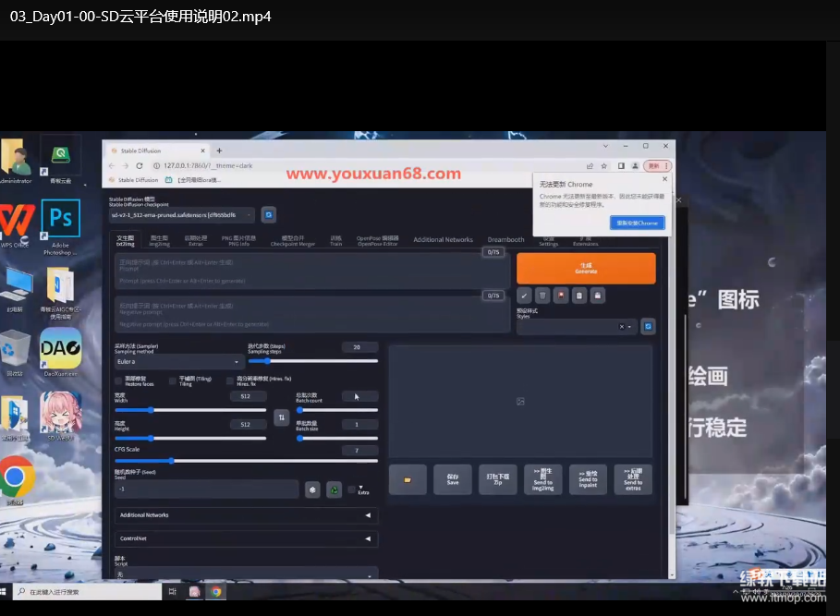This screenshot has height=616, width=840.
Task: Swap width and height values
Action: tap(281, 417)
